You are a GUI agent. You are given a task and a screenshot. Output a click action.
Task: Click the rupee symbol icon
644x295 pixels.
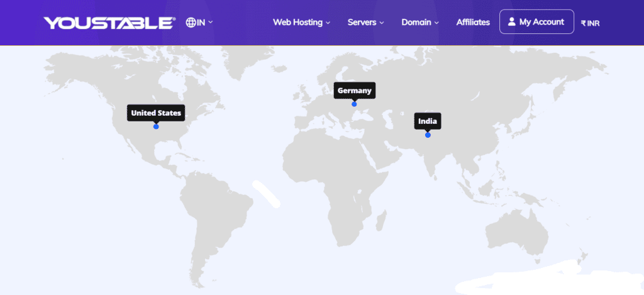(584, 23)
